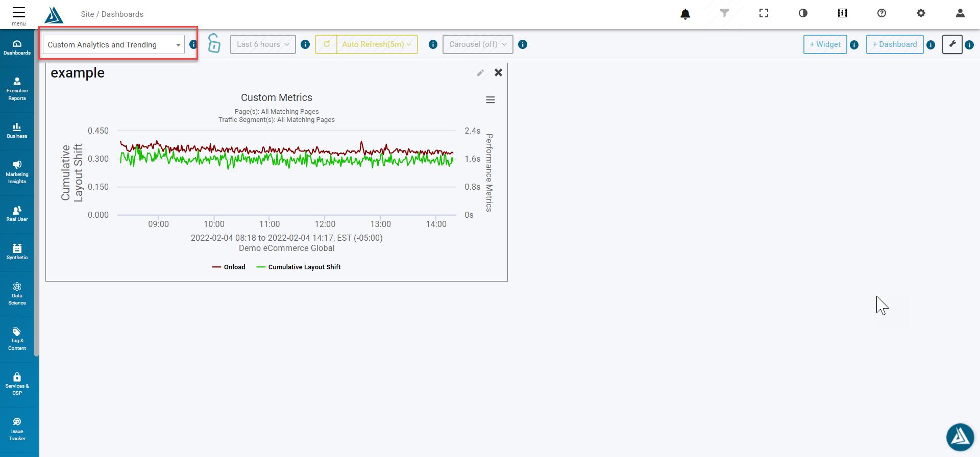Enter fullscreen mode

[x=764, y=13]
